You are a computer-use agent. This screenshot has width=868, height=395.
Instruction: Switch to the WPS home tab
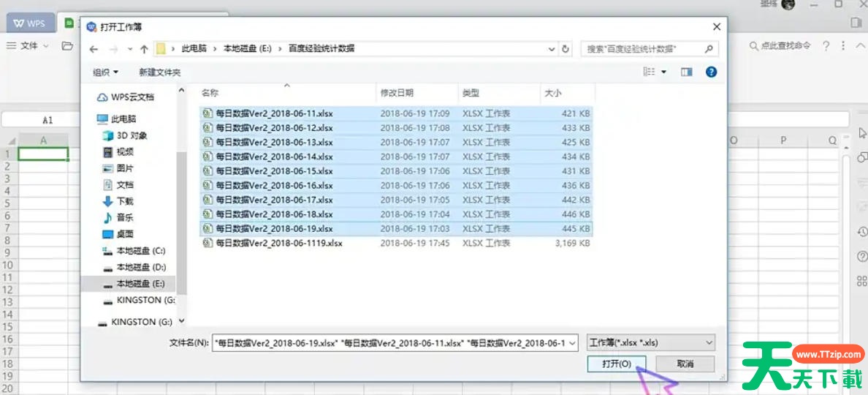[x=31, y=23]
